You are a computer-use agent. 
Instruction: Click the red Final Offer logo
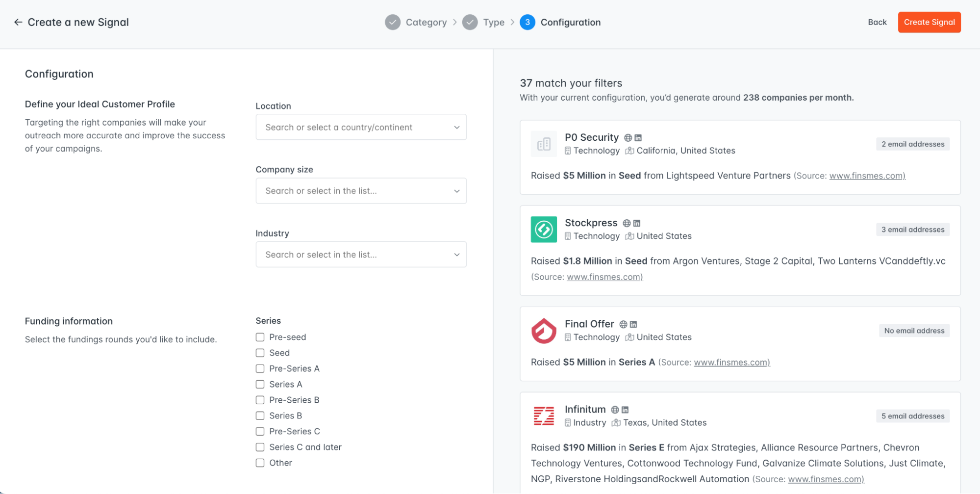[x=544, y=331]
